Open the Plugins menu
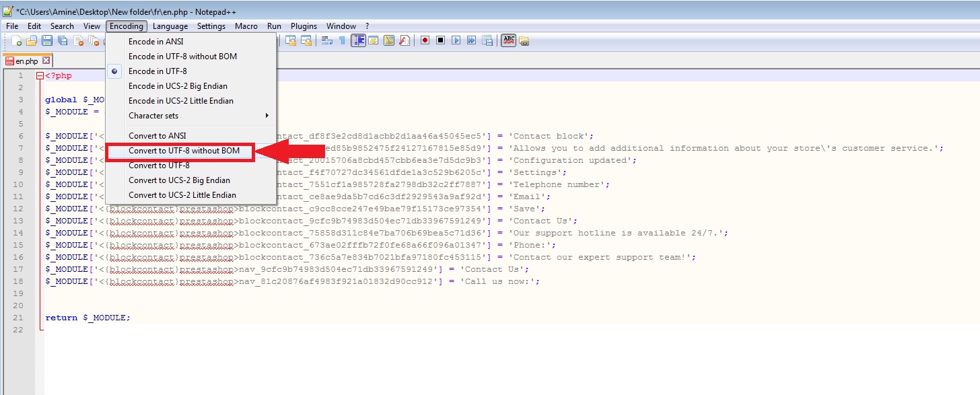 point(304,26)
